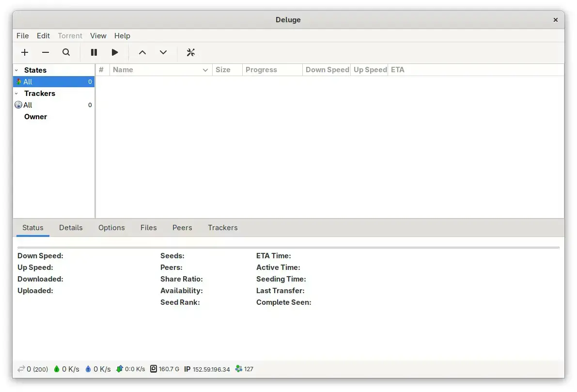The image size is (577, 392).
Task: Click the Remove Torrent minus icon
Action: [45, 52]
